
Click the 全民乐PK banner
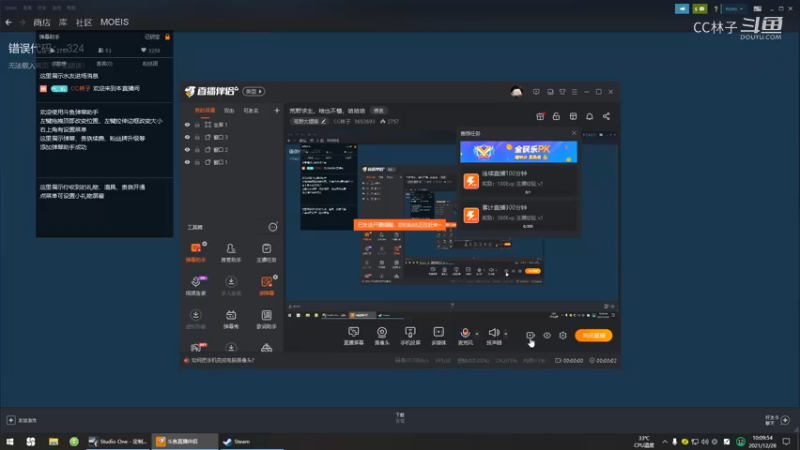(518, 152)
